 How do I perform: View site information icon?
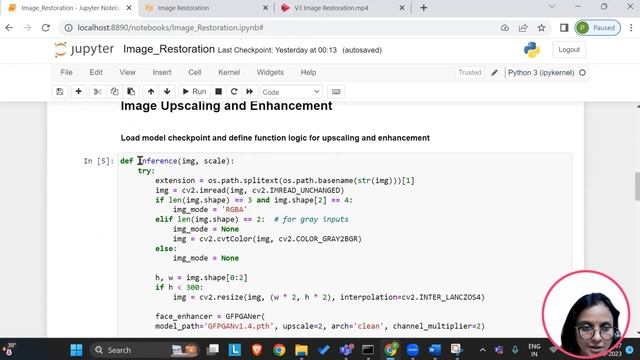click(69, 28)
